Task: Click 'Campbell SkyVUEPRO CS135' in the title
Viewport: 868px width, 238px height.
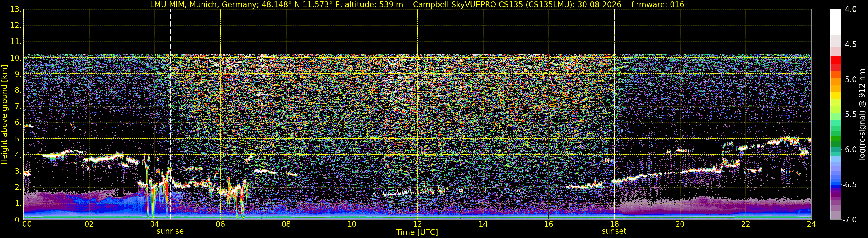Action: [x=468, y=5]
